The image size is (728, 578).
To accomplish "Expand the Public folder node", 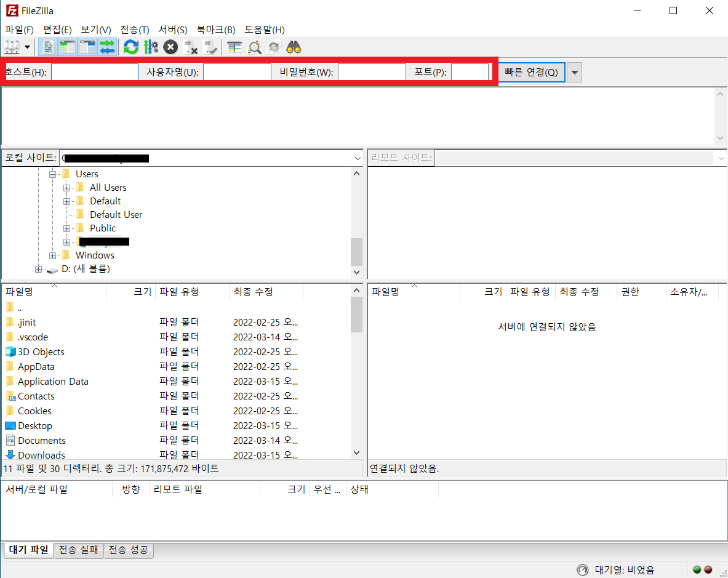I will click(67, 228).
